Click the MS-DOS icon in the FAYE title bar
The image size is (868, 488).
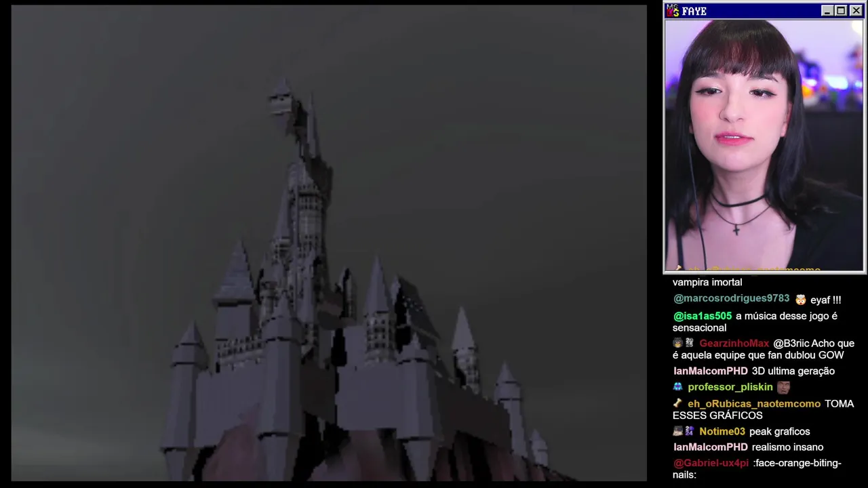[x=673, y=11]
